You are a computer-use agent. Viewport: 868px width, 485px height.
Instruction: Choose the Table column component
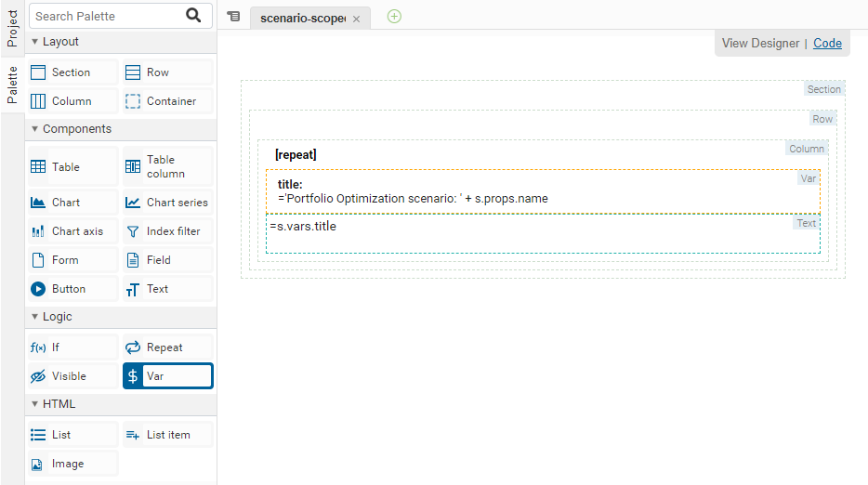167,167
